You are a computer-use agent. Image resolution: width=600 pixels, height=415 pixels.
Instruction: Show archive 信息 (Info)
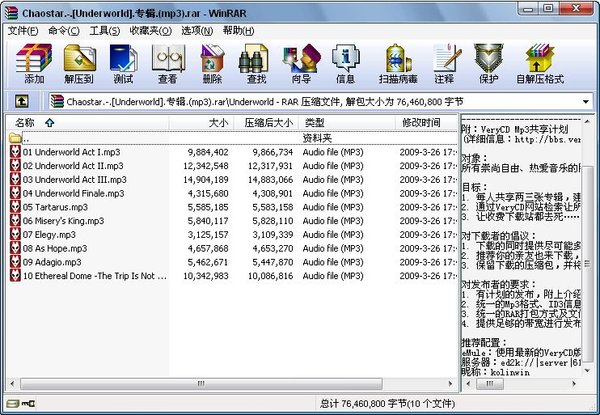346,63
